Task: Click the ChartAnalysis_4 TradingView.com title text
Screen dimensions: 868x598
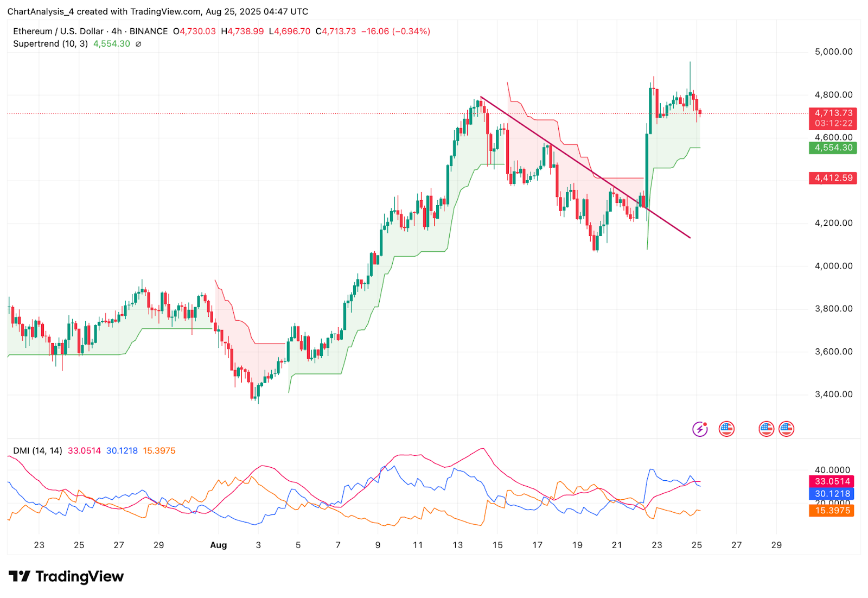Action: [157, 11]
